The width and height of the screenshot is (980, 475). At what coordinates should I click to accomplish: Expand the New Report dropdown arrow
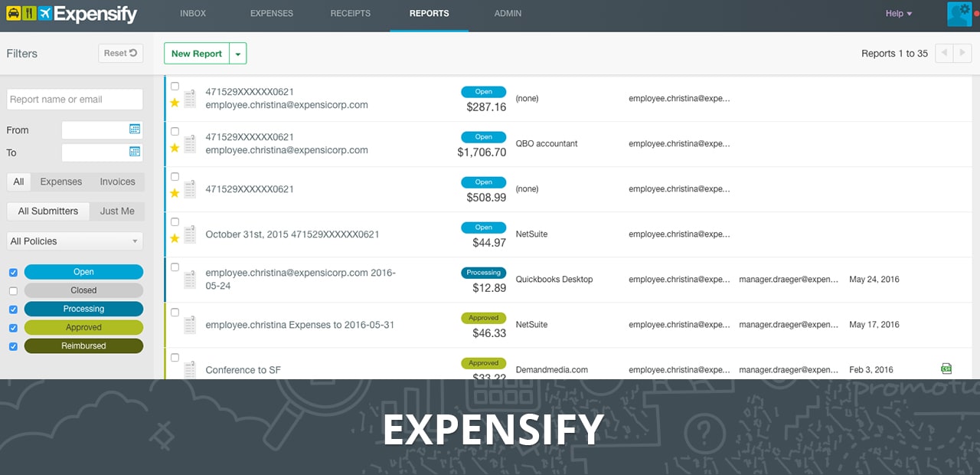(238, 54)
